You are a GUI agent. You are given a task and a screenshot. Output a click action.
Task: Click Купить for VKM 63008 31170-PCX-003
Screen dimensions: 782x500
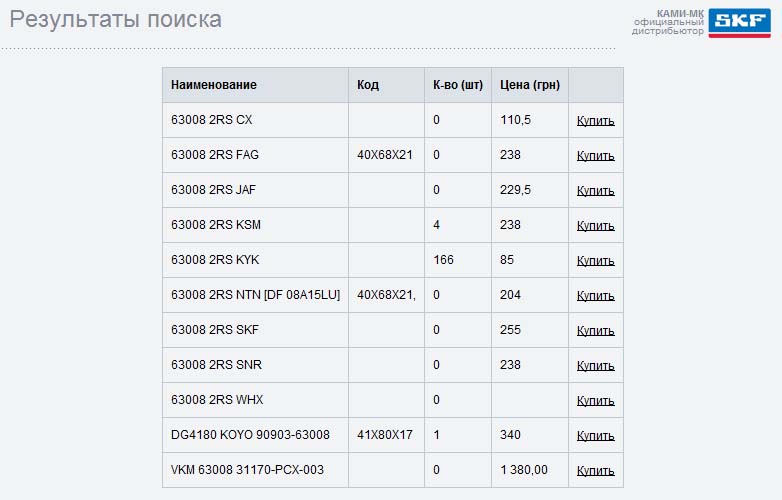(595, 471)
